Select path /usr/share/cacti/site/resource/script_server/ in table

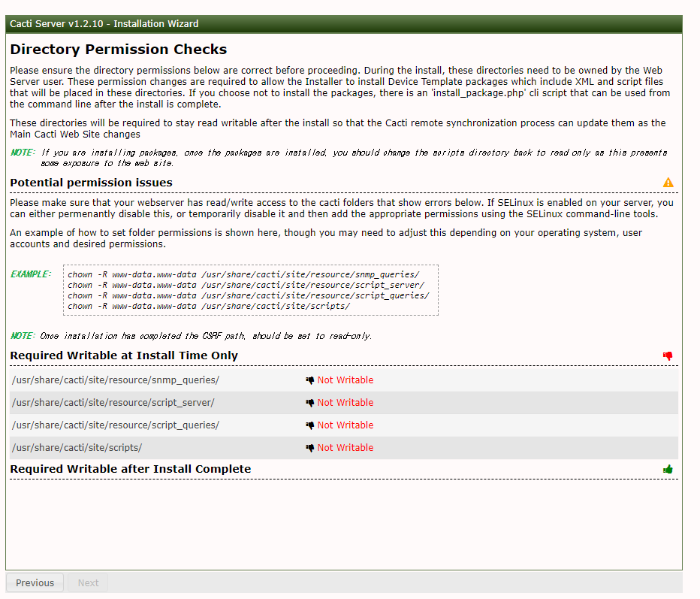tap(113, 402)
